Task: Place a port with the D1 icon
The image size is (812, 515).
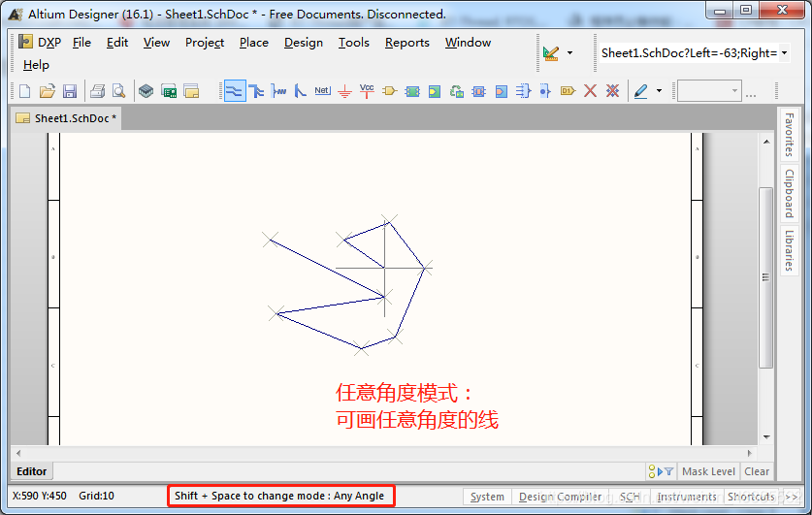Action: 568,91
